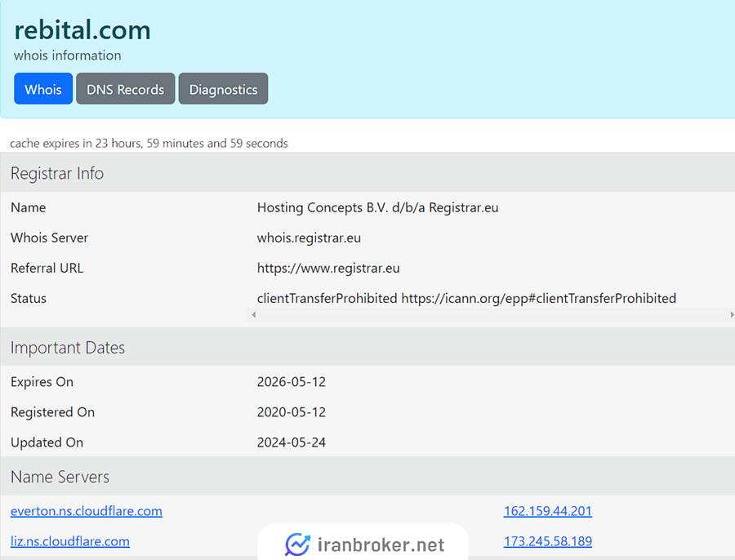Select the https://www.registrar.eu referral URL
Image resolution: width=735 pixels, height=560 pixels.
pyautogui.click(x=328, y=269)
